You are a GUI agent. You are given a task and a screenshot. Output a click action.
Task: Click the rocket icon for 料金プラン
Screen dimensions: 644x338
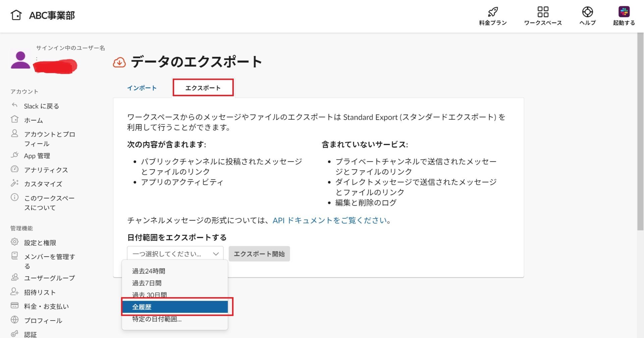click(x=492, y=12)
